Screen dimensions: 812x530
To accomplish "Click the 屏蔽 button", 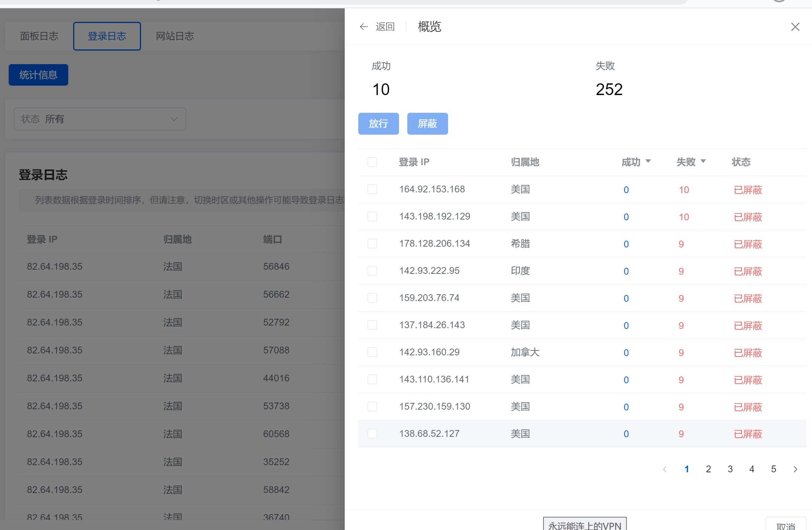I will pyautogui.click(x=428, y=124).
